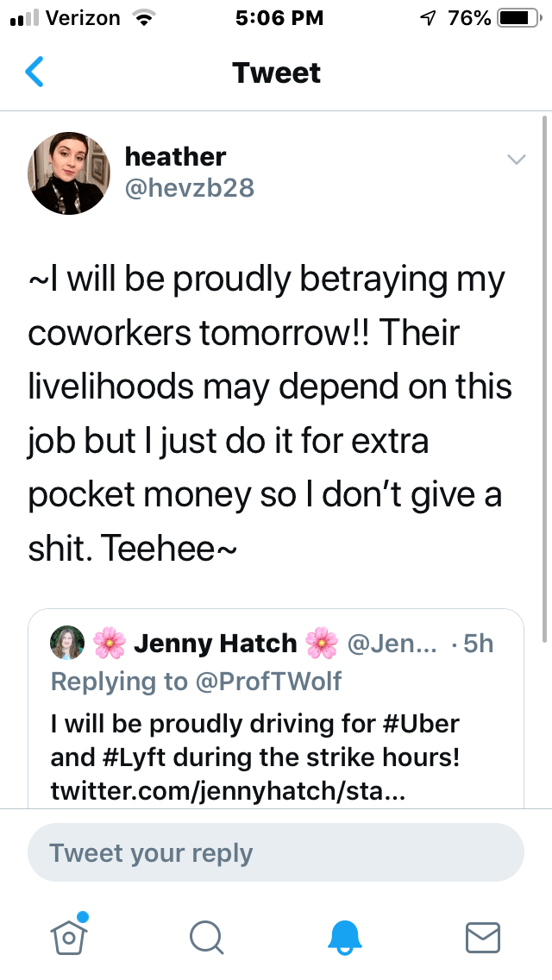Tap the Tweet your reply field
Screen dimensions: 552x980
click(x=276, y=853)
